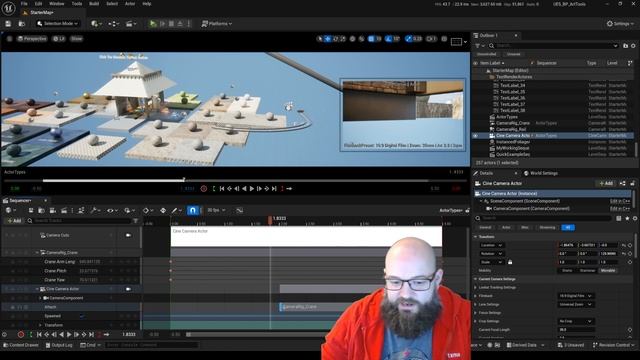The image size is (640, 360).
Task: Open the Tools menu
Action: pyautogui.click(x=77, y=4)
